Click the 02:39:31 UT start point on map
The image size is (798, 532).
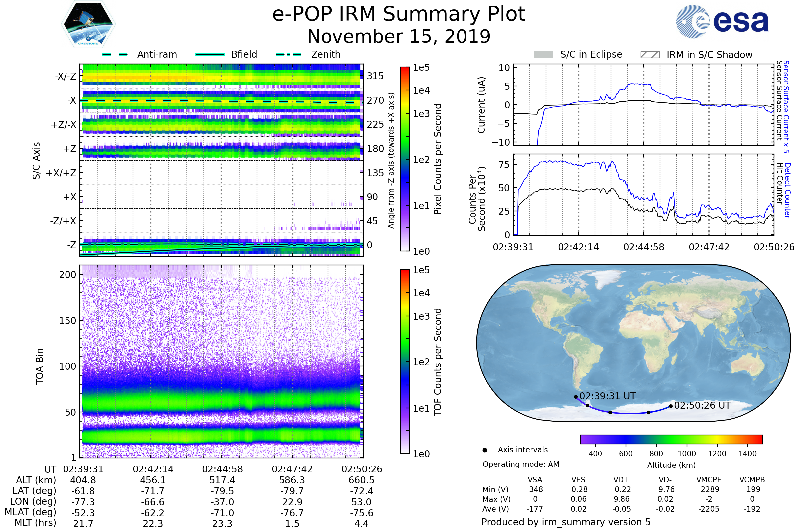576,397
